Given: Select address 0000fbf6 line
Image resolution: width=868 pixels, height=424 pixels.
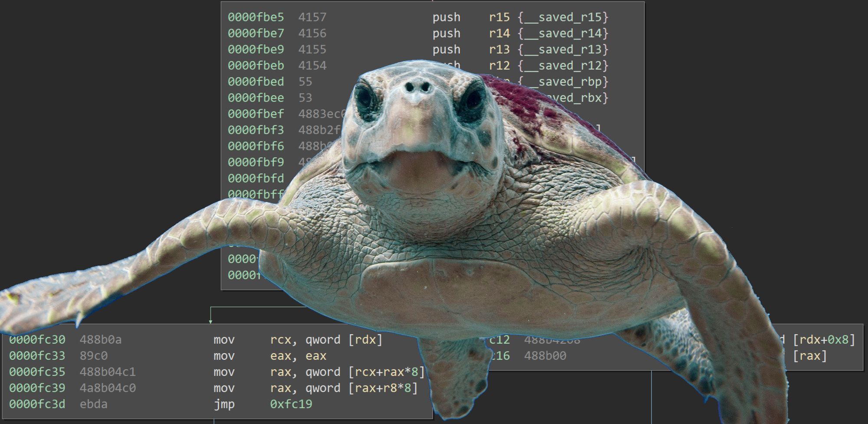Looking at the screenshot, I should pyautogui.click(x=256, y=146).
